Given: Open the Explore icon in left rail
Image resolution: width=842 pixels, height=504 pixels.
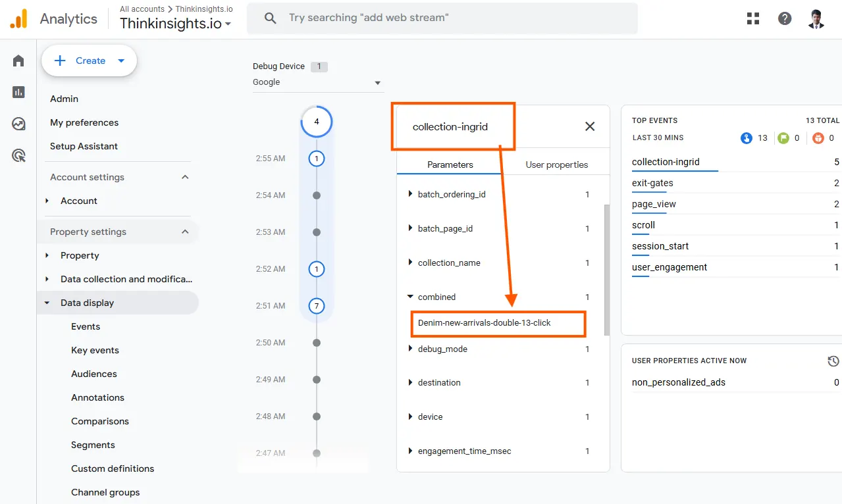Looking at the screenshot, I should tap(18, 124).
